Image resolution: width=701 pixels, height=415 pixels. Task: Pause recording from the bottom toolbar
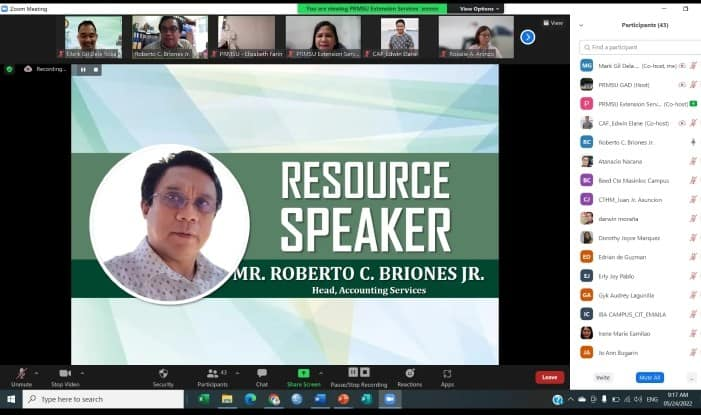click(353, 373)
